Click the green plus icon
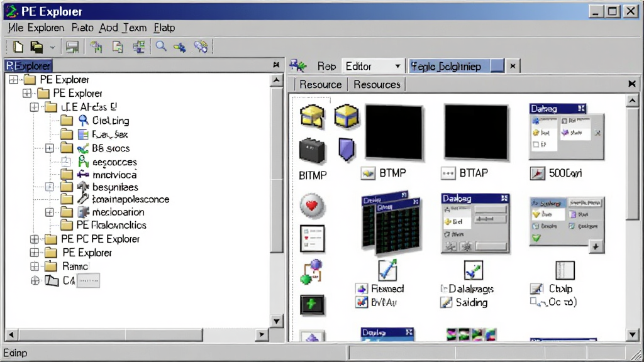This screenshot has height=362, width=644. pos(312,305)
